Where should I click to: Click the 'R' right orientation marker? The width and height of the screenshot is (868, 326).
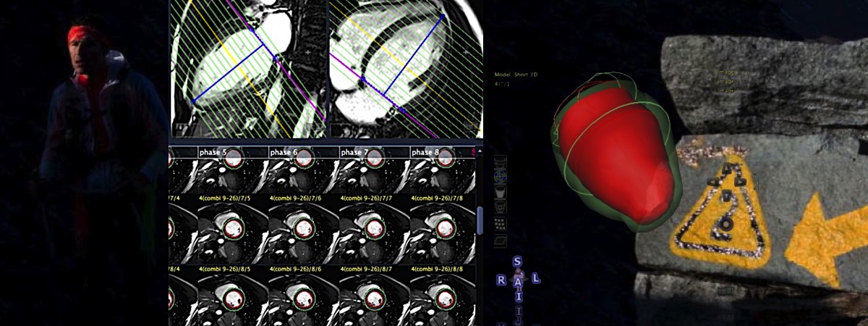pos(501,280)
